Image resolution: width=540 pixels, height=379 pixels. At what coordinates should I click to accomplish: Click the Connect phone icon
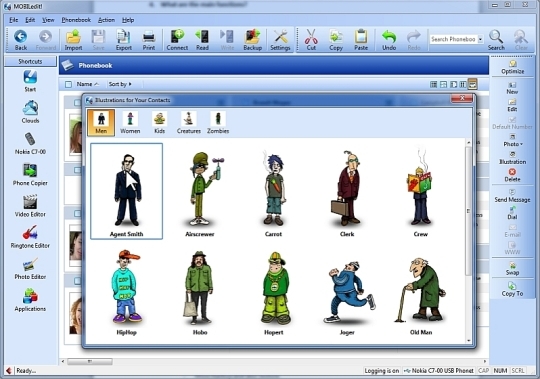177,40
